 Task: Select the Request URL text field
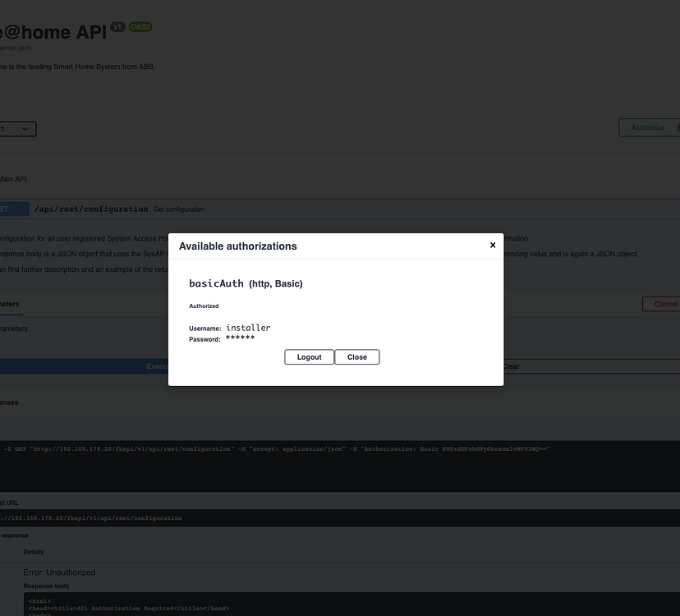pyautogui.click(x=91, y=517)
